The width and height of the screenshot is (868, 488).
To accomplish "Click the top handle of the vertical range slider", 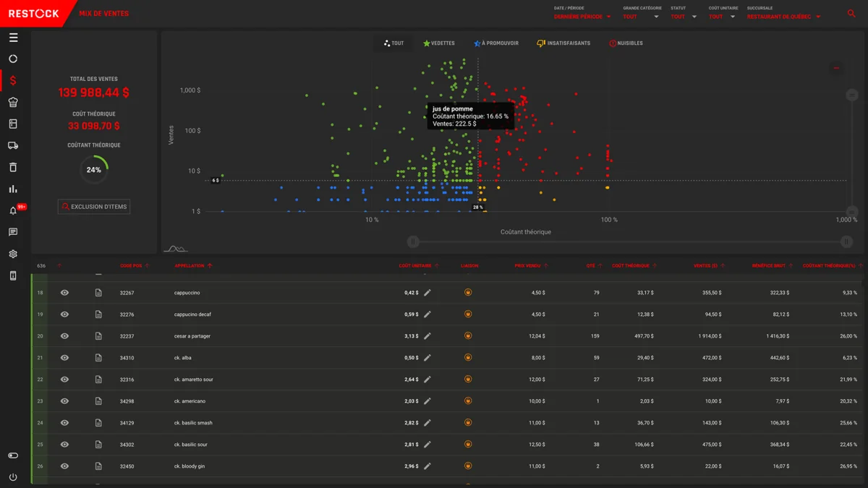I will (x=852, y=95).
